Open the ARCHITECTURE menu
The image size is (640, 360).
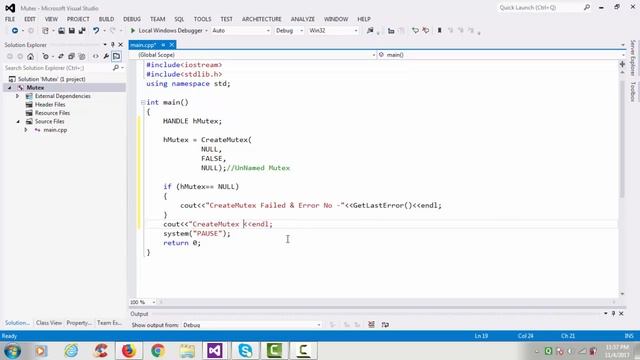[262, 19]
